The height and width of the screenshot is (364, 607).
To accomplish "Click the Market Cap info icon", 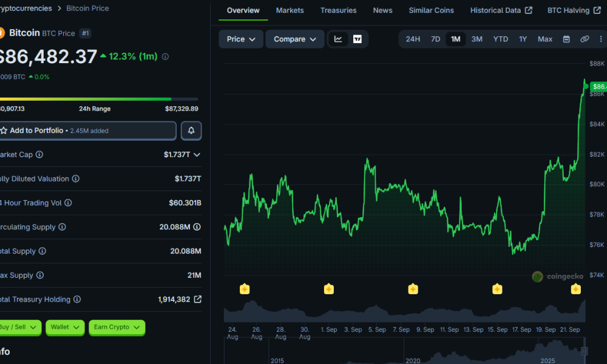I will click(x=39, y=154).
